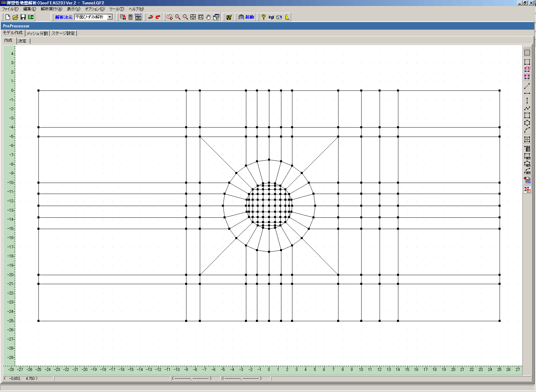Click the fit-to-window view icon
Viewport: 536px width, 392px height.
[x=201, y=17]
